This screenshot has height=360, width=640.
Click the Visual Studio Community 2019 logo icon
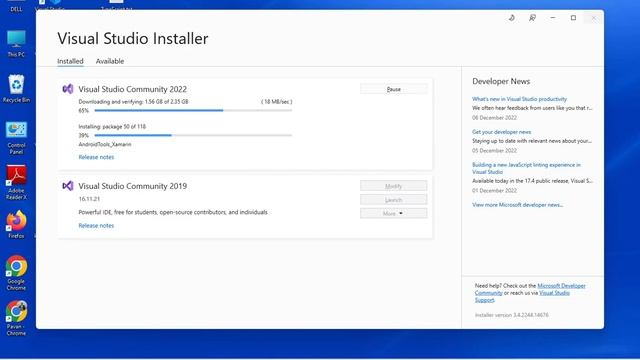[x=68, y=186]
